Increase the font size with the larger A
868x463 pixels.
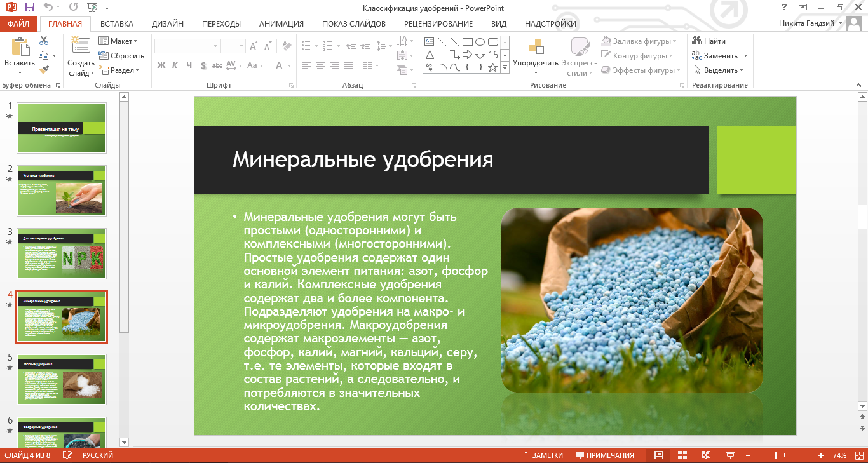[x=254, y=46]
